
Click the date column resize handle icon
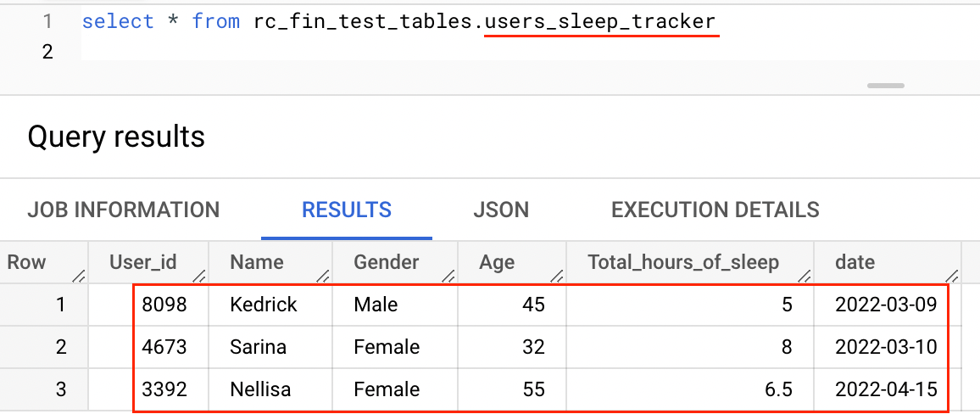coord(952,275)
